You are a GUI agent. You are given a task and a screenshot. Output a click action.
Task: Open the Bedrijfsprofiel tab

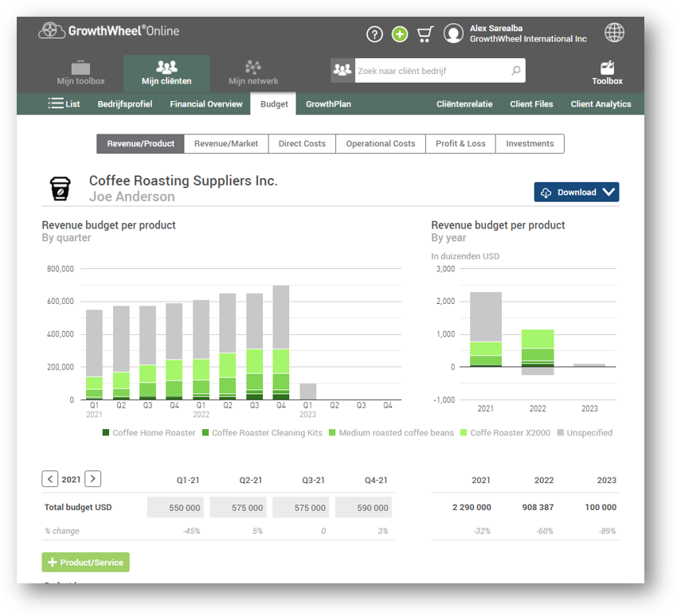coord(125,104)
